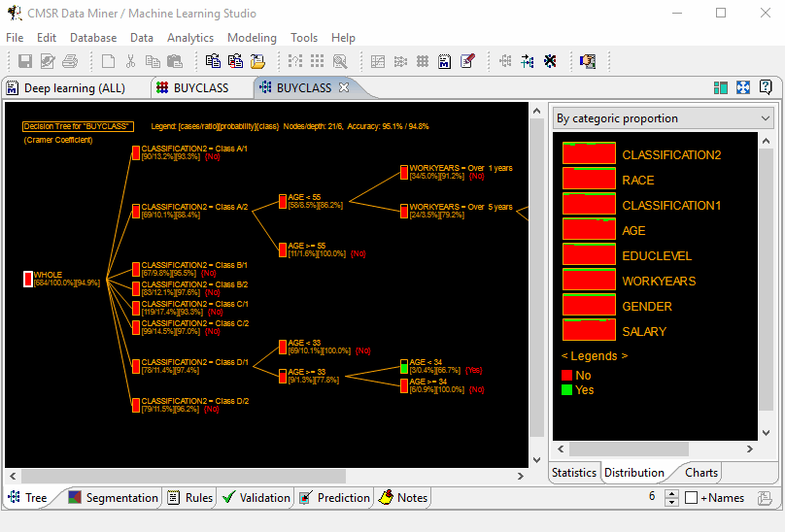
Task: Click the Print toolbar icon
Action: point(70,61)
